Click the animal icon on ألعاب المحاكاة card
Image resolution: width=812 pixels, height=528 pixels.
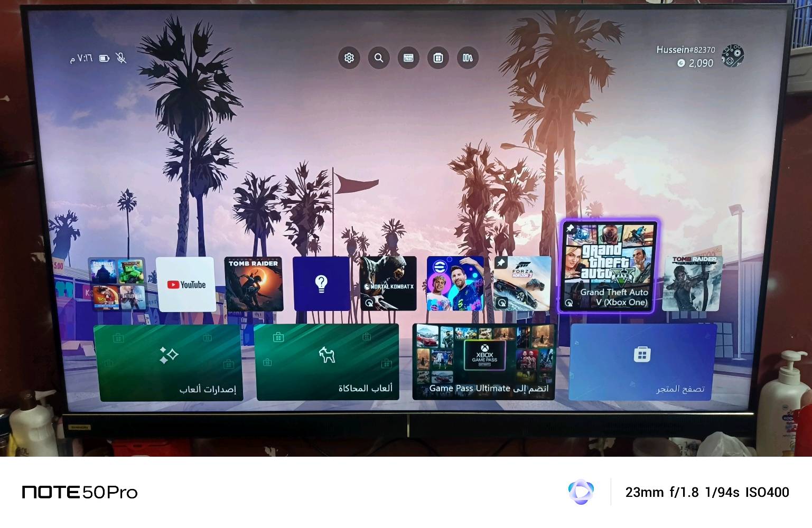coord(327,355)
